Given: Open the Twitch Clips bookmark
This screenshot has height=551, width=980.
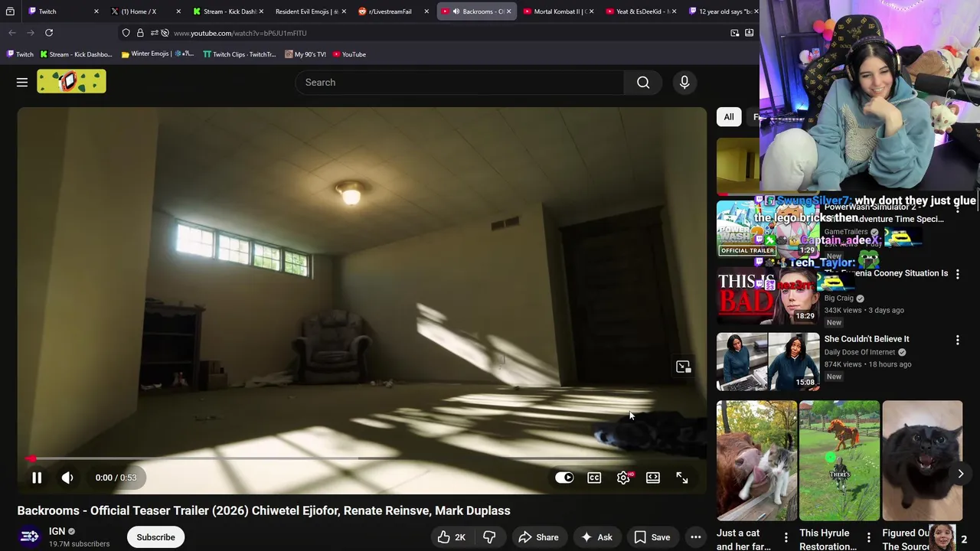Looking at the screenshot, I should pos(239,54).
